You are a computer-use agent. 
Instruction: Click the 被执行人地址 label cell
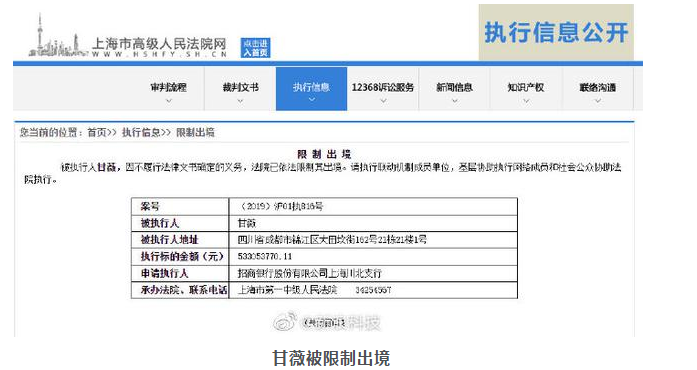coord(180,240)
